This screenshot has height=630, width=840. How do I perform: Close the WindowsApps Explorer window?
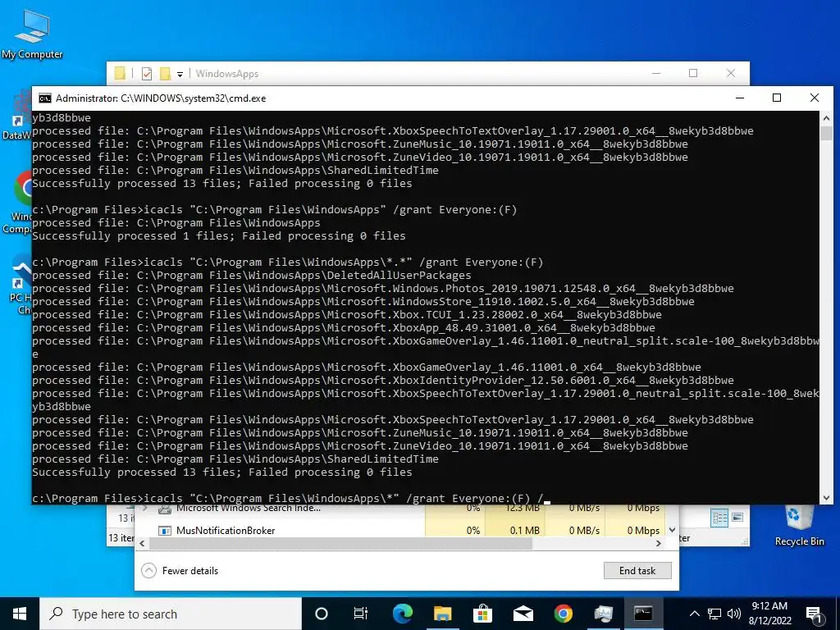pos(731,73)
